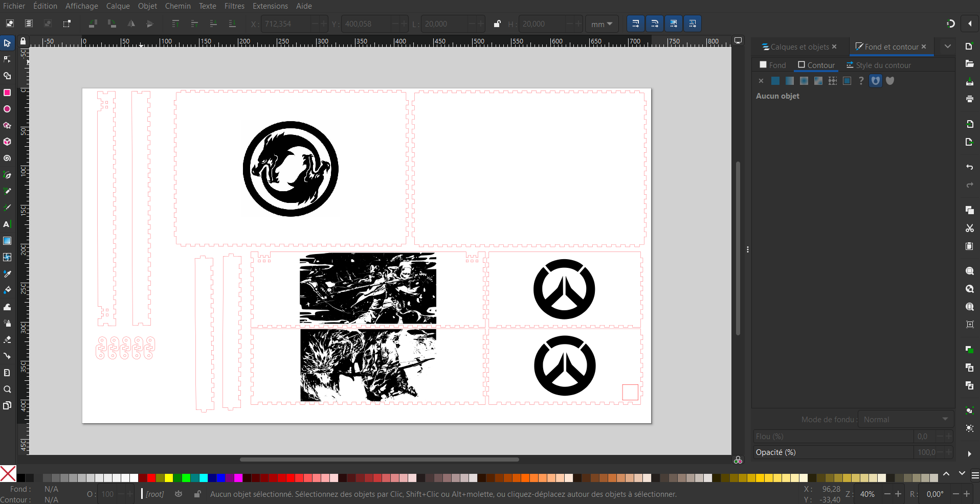Open the mm units dropdown
The width and height of the screenshot is (980, 504).
[x=602, y=24]
